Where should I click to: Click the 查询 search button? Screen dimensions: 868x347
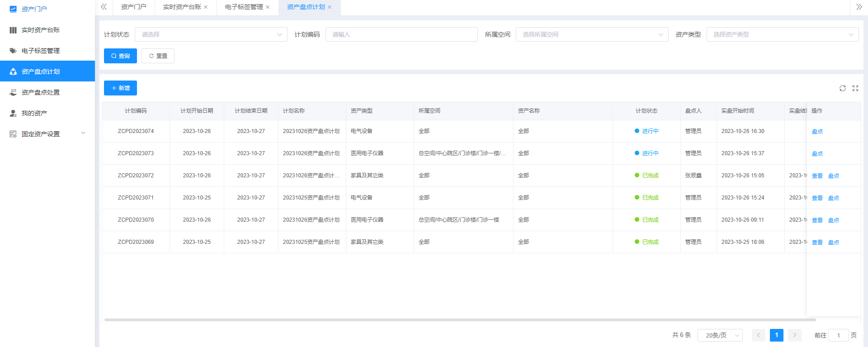point(120,56)
